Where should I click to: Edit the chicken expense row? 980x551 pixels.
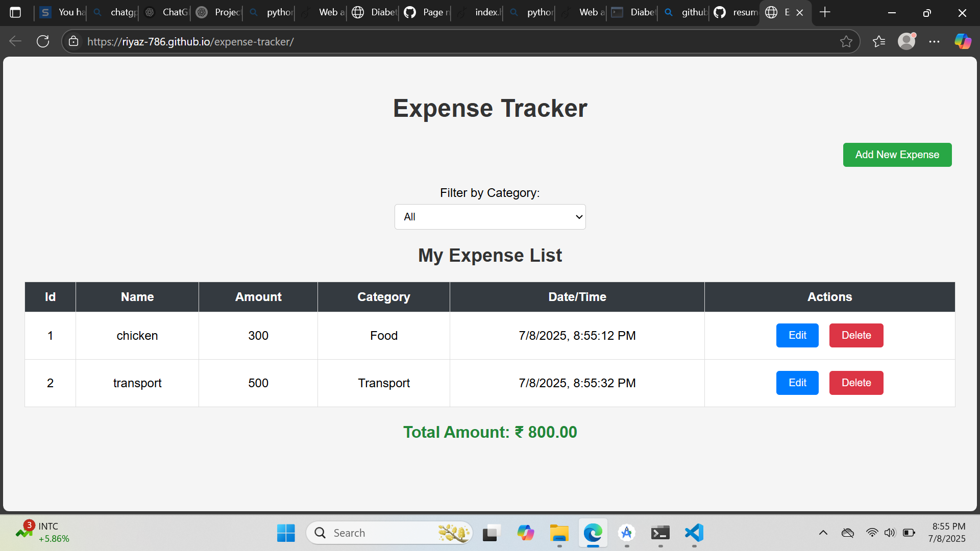[797, 335]
